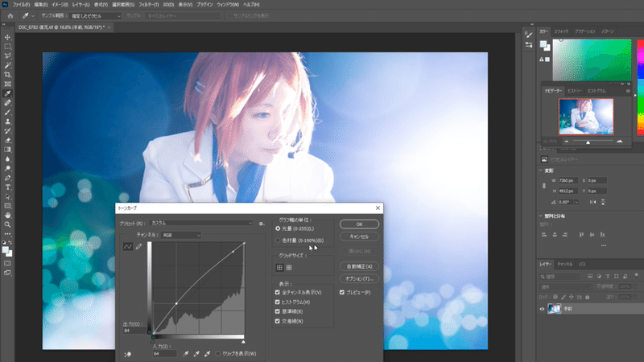Viewport: 644px width, 362px height.
Task: Select the Gradient tool
Action: click(x=7, y=150)
